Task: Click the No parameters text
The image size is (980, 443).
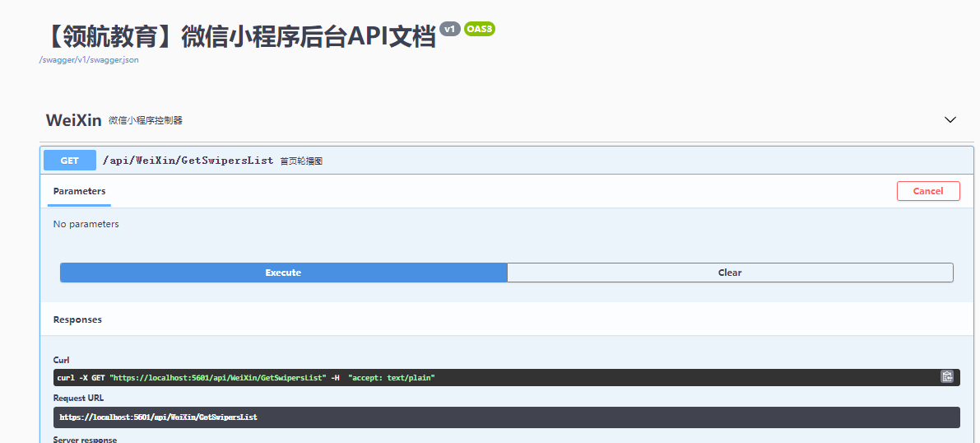Action: click(x=86, y=224)
